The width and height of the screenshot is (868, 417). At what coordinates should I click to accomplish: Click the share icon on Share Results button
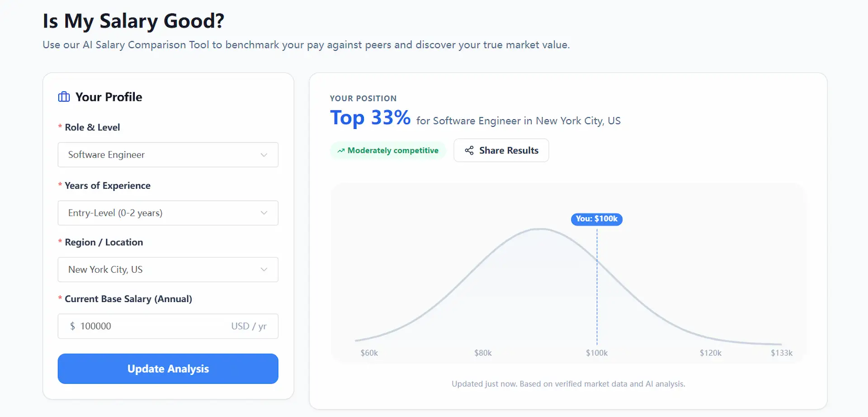click(469, 150)
